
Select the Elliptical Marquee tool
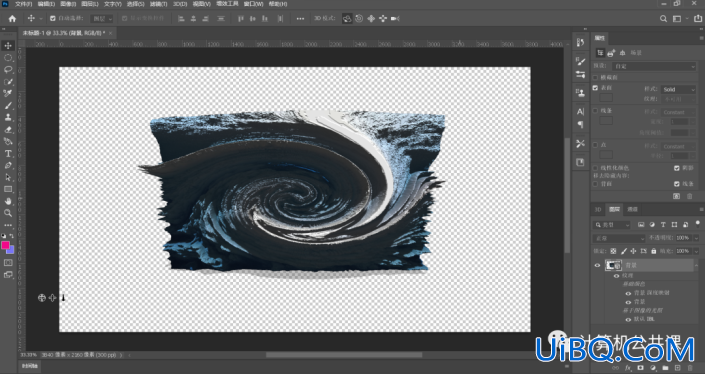[8, 58]
